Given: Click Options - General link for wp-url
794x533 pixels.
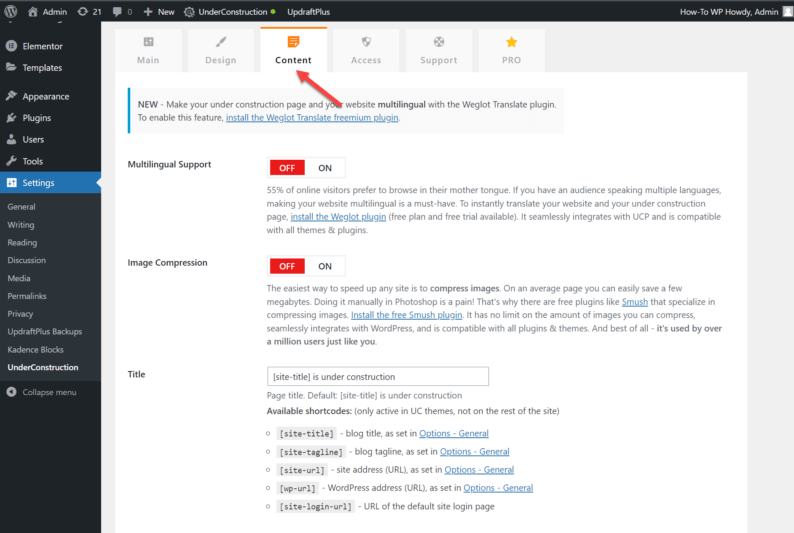Looking at the screenshot, I should tap(498, 488).
